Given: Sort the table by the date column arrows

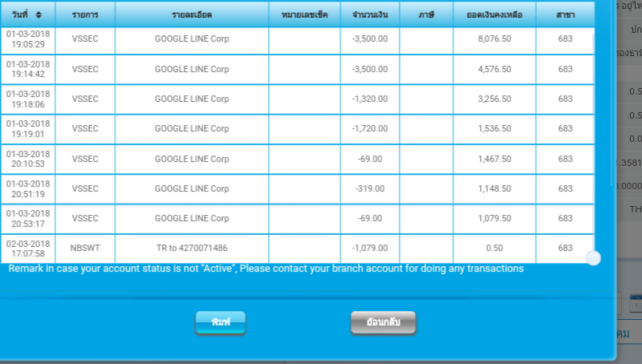Looking at the screenshot, I should (39, 14).
